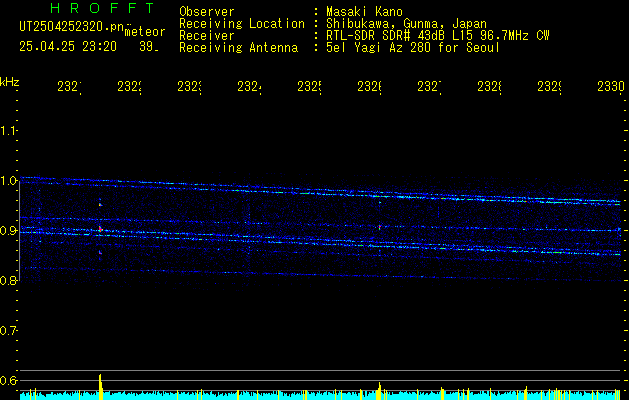Click the 0.8 frequency axis label
The width and height of the screenshot is (629, 400).
[x=8, y=280]
